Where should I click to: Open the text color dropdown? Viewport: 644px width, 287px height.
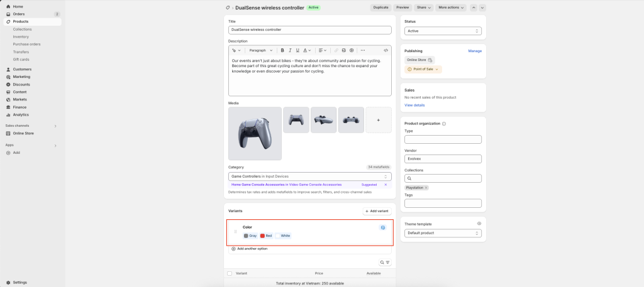(x=307, y=50)
